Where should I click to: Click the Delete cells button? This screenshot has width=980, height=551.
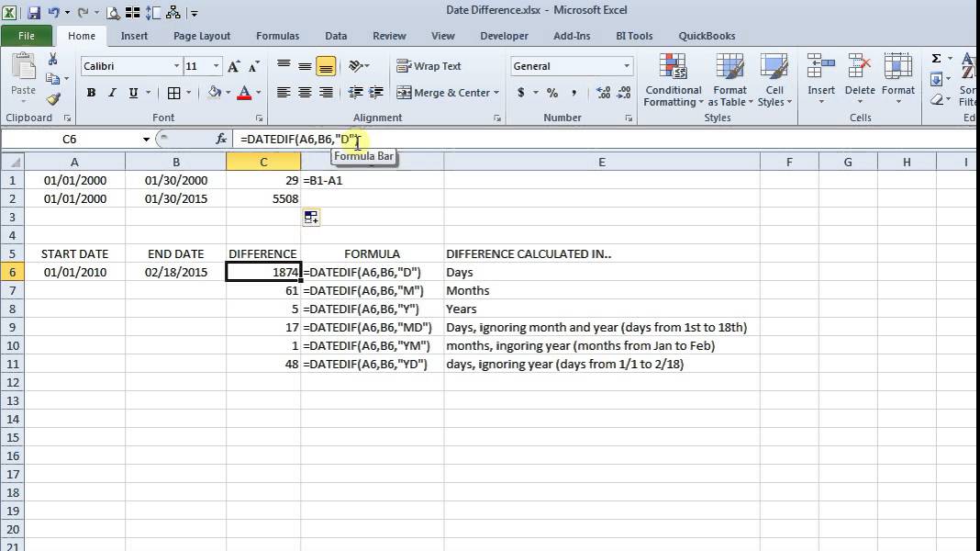(860, 78)
